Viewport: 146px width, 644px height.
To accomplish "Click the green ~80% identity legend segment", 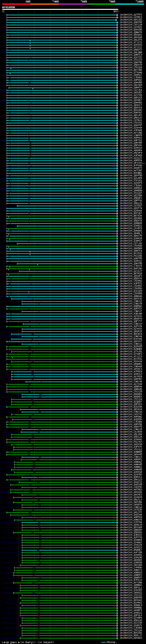I will point(101,4).
